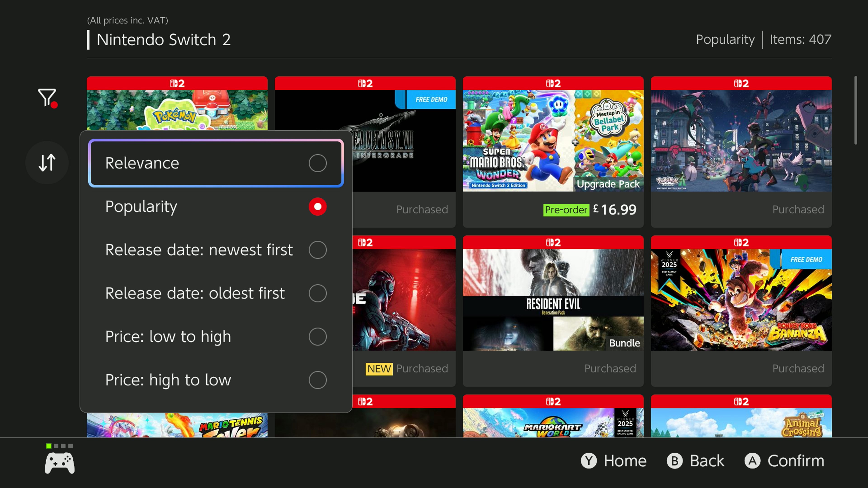Open the Donkey Kong Bananza artwork

741,300
